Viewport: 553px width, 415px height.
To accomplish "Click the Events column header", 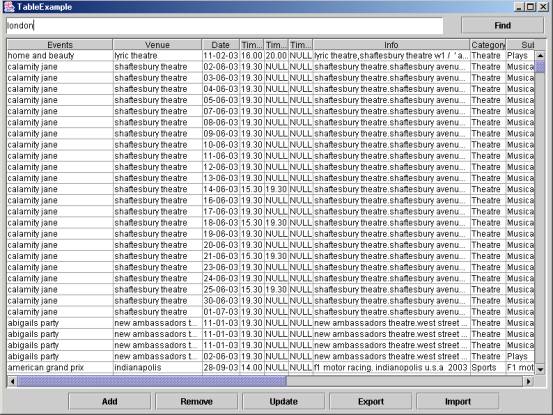I will (x=60, y=45).
